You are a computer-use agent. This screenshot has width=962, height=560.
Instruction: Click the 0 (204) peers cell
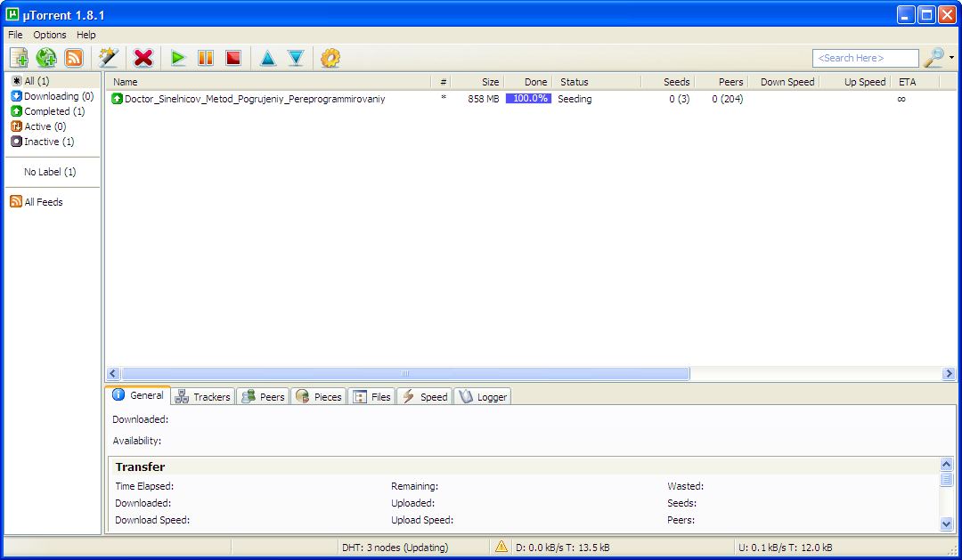coord(728,99)
